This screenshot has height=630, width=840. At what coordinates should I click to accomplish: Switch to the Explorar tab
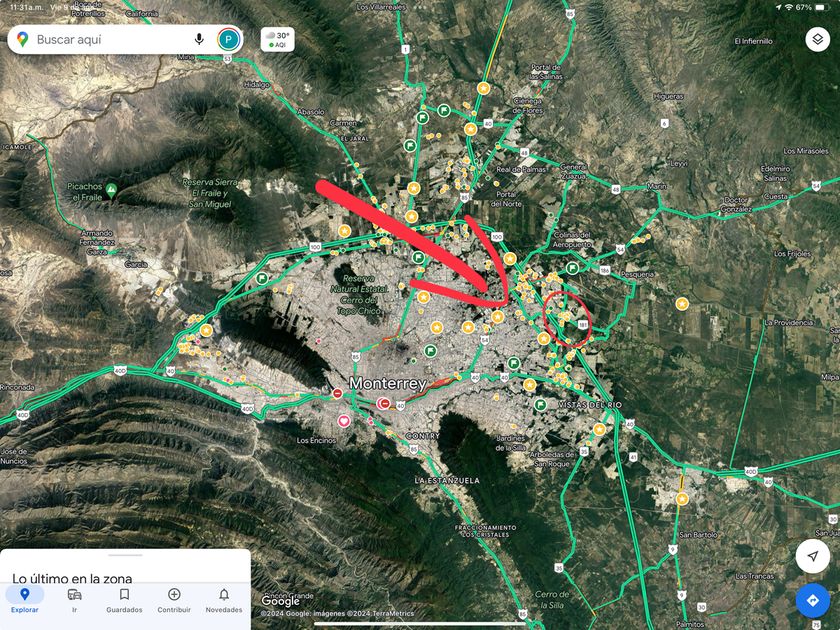pyautogui.click(x=25, y=601)
